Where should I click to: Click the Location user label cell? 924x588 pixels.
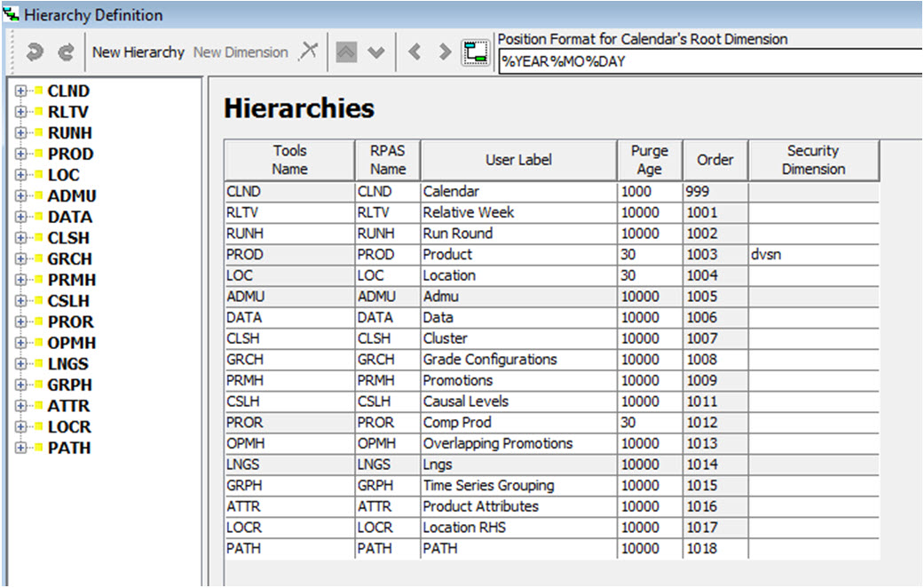(518, 275)
